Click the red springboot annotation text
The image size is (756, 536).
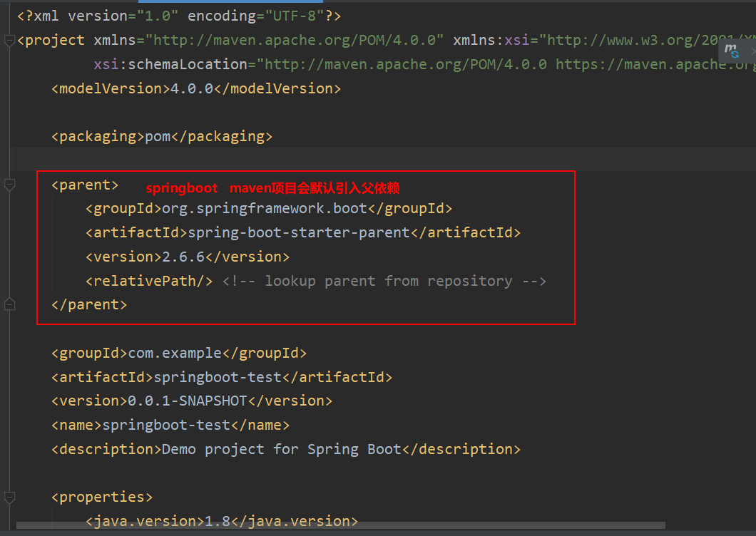point(182,187)
